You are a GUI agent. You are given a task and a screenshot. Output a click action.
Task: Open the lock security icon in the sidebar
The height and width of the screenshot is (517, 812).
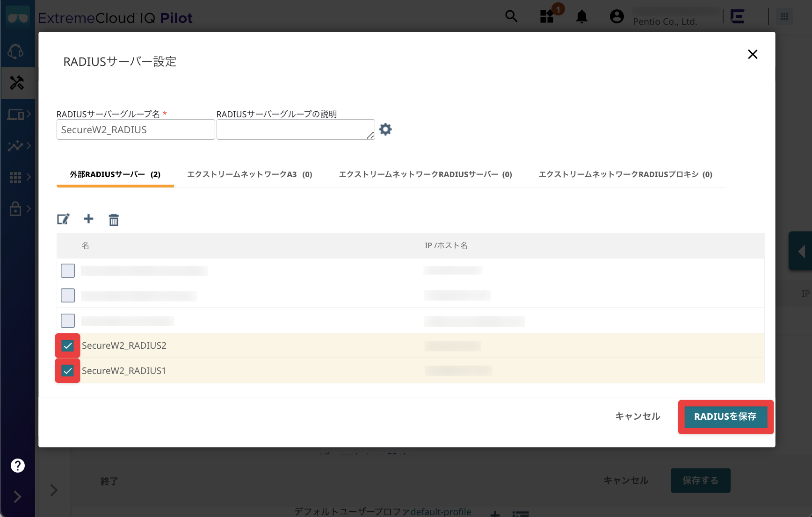coord(15,208)
